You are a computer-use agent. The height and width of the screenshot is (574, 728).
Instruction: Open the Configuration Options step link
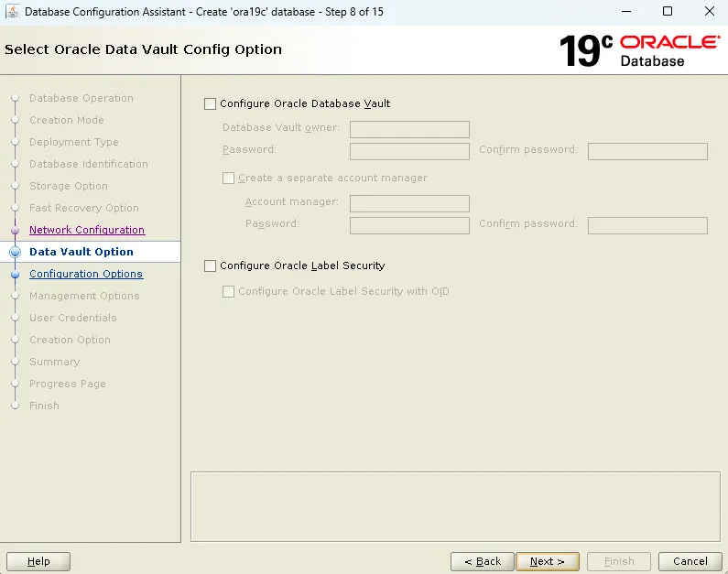[86, 274]
